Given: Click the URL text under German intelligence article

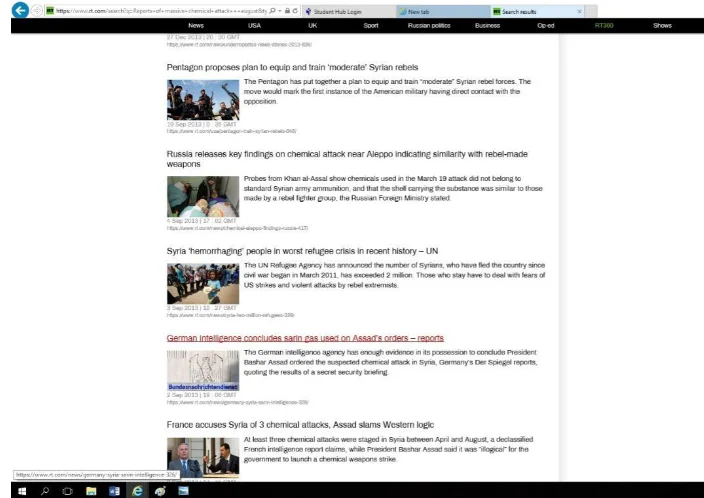Looking at the screenshot, I should coord(237,402).
